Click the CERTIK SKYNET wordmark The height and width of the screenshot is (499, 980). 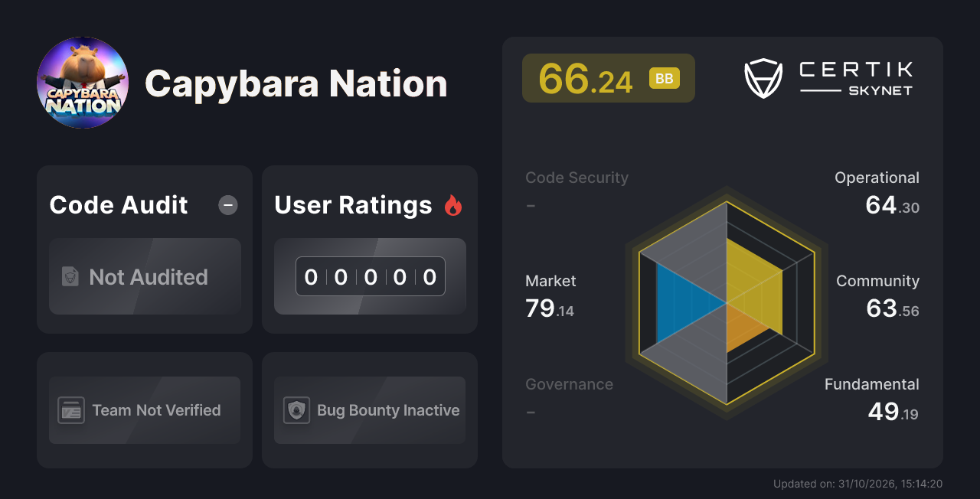(x=856, y=79)
